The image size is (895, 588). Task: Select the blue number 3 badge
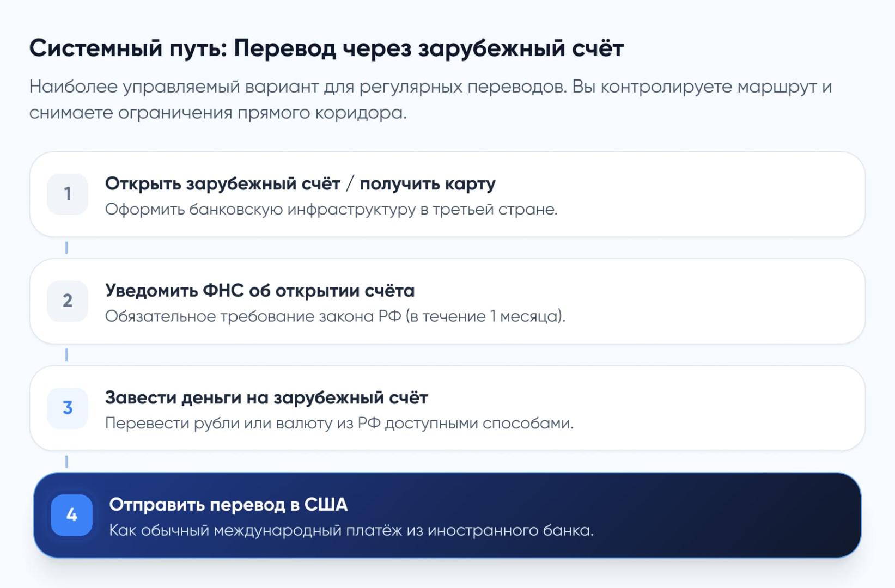click(x=68, y=408)
